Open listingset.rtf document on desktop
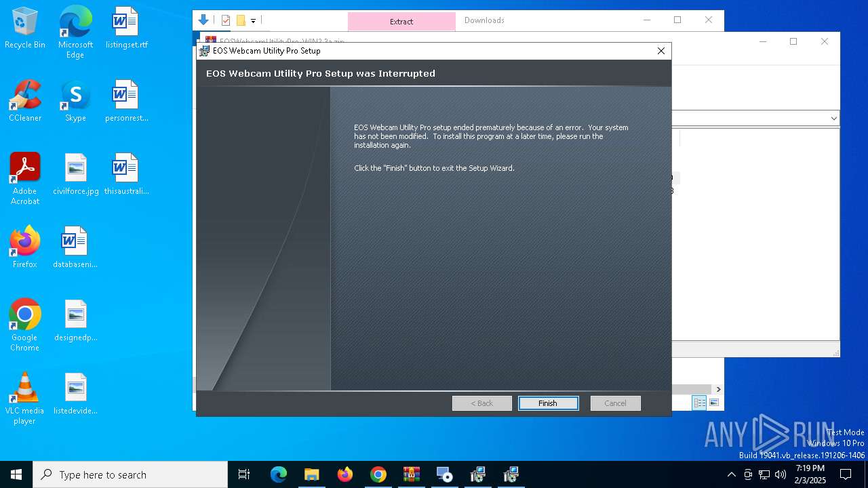The width and height of the screenshot is (868, 488). point(126,28)
